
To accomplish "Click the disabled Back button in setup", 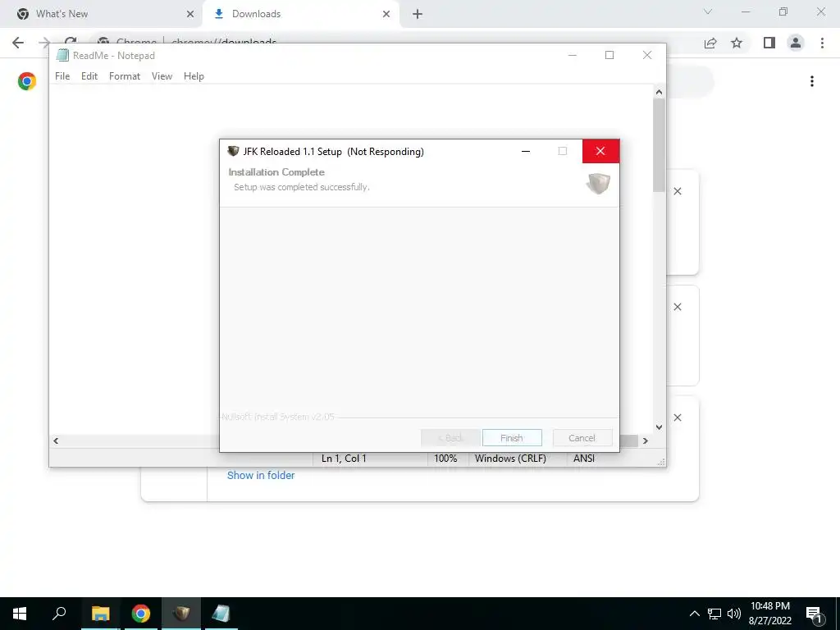I will (450, 438).
